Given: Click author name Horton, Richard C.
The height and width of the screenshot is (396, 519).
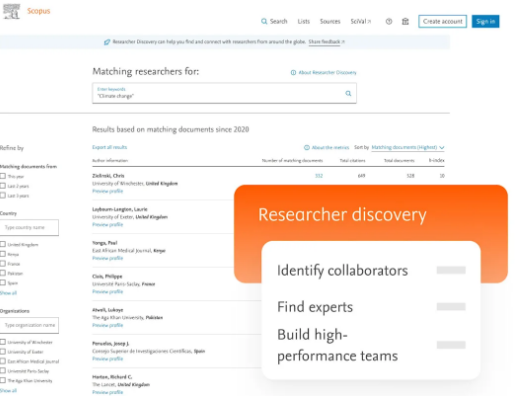Looking at the screenshot, I should (112, 377).
